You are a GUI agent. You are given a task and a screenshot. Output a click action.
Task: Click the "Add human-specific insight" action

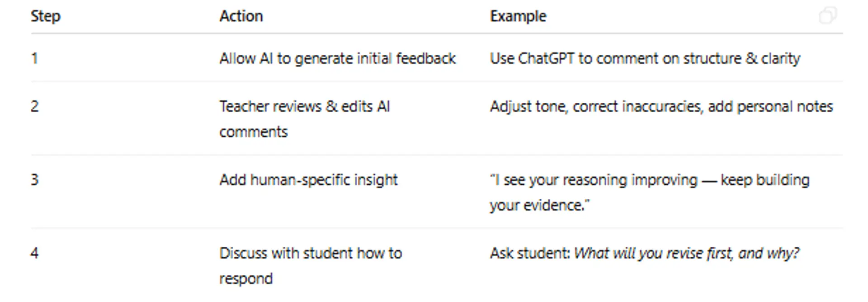click(x=308, y=180)
